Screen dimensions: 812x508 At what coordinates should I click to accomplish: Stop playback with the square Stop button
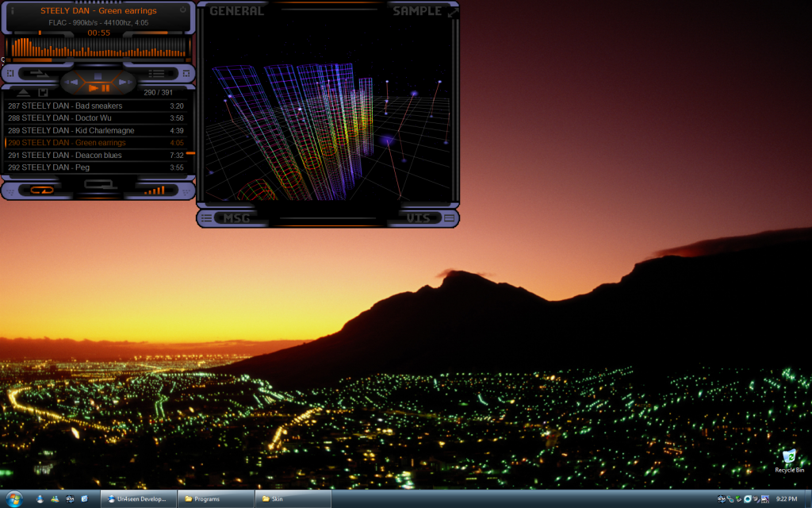click(x=98, y=76)
